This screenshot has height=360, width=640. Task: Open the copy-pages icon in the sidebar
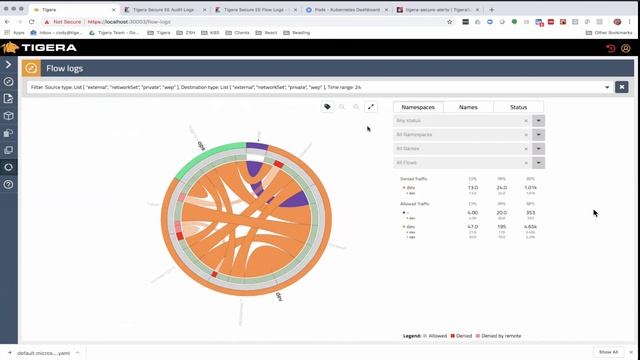pyautogui.click(x=8, y=150)
